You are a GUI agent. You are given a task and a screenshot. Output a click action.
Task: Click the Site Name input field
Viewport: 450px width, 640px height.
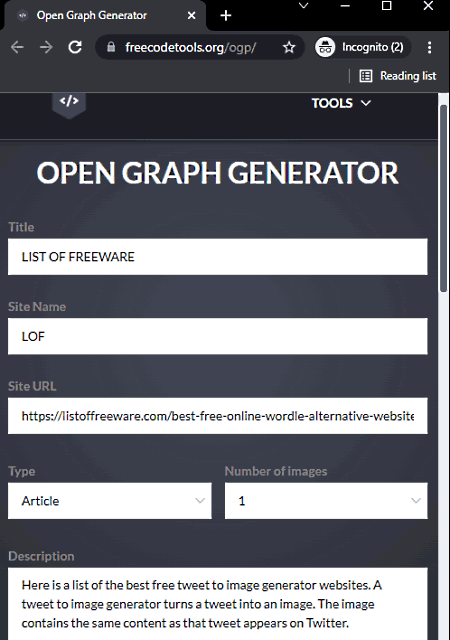218,336
